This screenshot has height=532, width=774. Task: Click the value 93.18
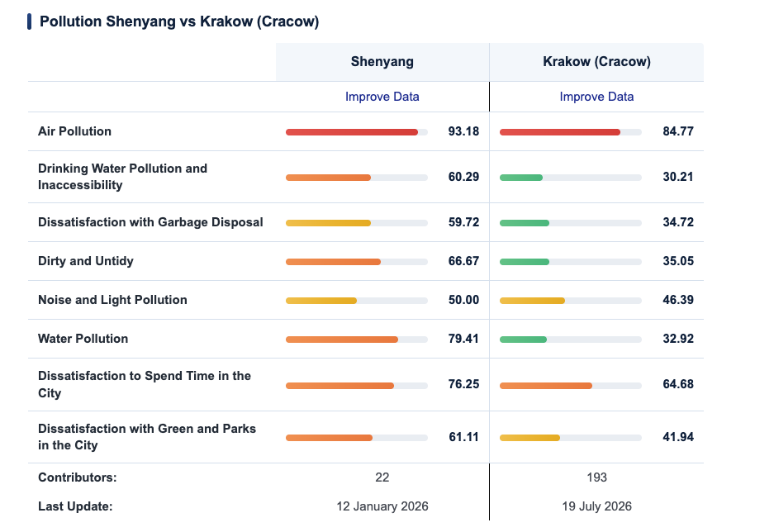463,131
